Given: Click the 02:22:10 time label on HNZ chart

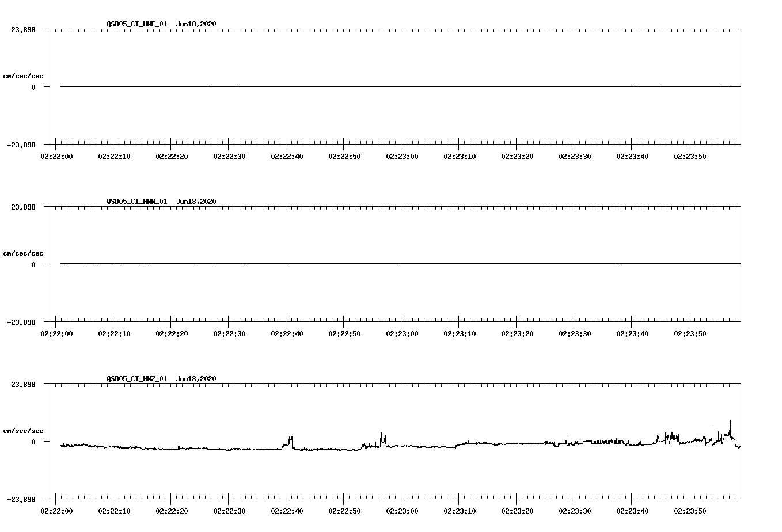Looking at the screenshot, I should 114,511.
